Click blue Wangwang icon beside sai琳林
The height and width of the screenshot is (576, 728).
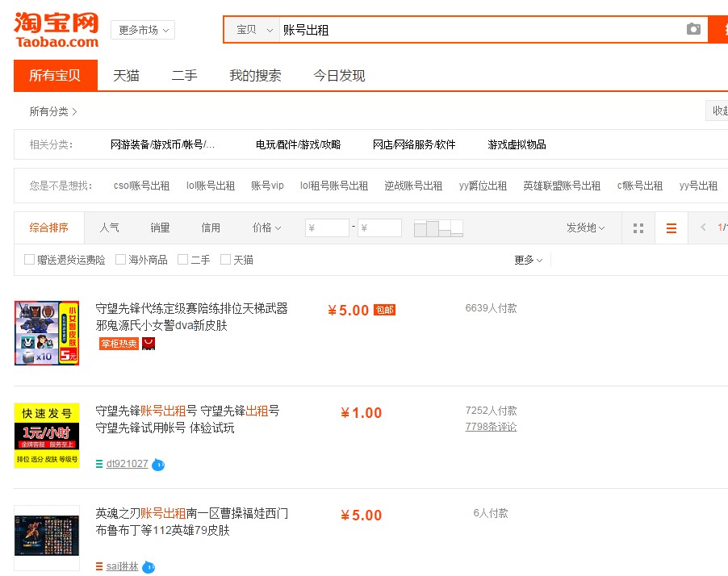pos(149,566)
